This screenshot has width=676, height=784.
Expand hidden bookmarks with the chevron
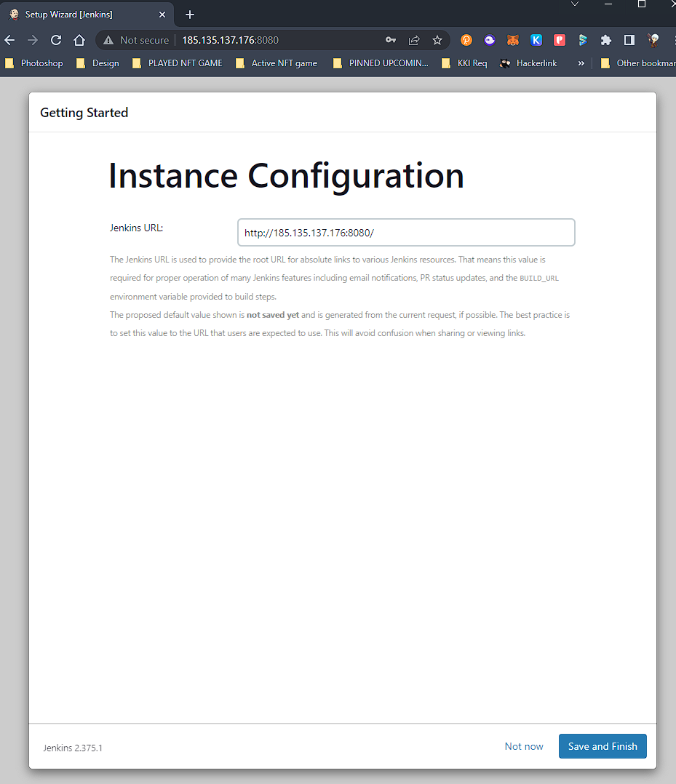coord(581,63)
